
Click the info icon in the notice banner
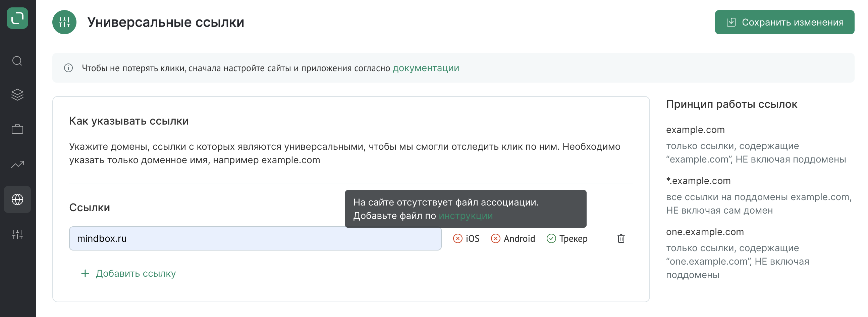pyautogui.click(x=68, y=68)
